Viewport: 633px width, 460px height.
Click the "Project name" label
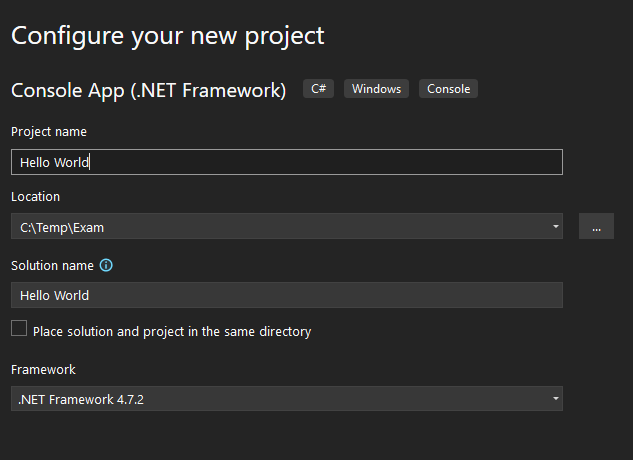tap(49, 132)
